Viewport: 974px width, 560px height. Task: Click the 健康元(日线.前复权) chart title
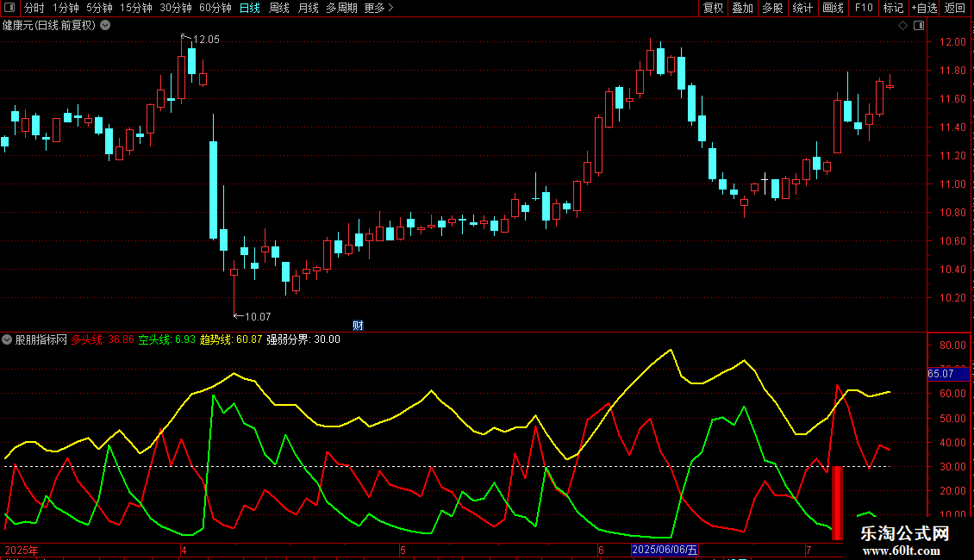[49, 26]
